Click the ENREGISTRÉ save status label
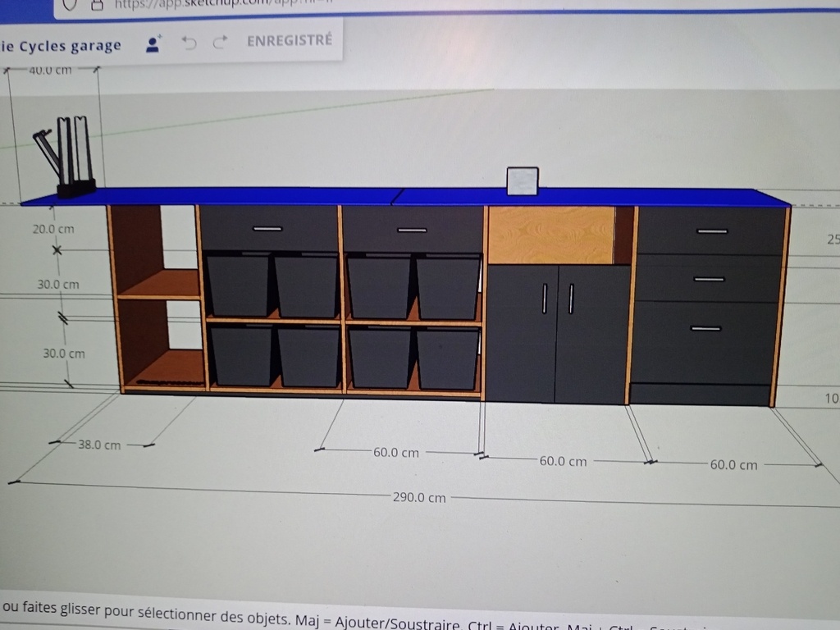This screenshot has height=630, width=840. click(x=290, y=40)
